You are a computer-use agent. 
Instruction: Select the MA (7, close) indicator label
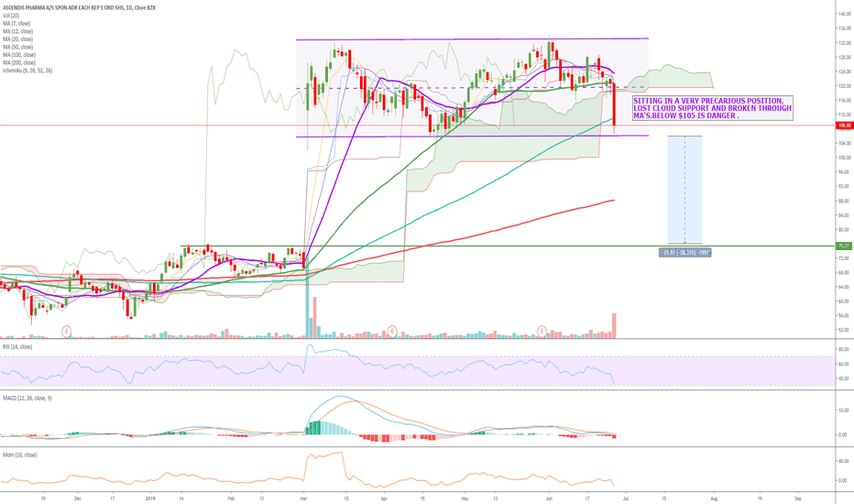(16, 24)
